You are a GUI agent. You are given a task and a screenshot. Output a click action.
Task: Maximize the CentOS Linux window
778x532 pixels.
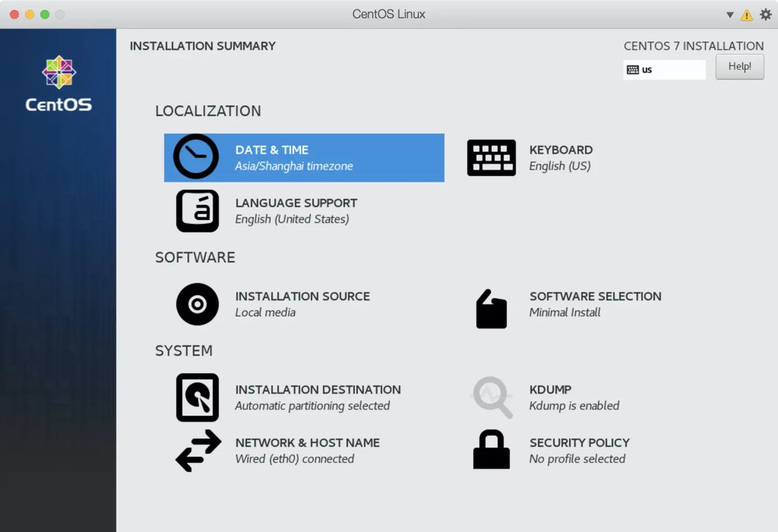point(45,15)
